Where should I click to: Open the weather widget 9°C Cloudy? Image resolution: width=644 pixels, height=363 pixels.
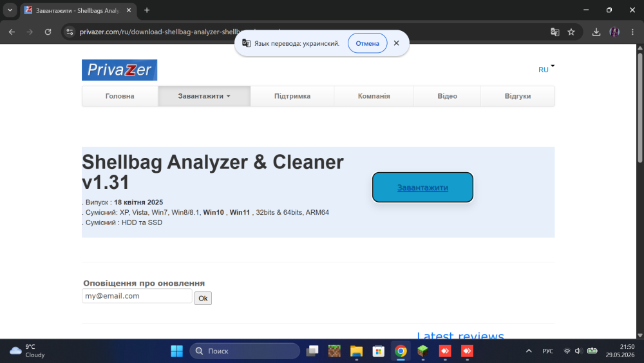click(27, 351)
